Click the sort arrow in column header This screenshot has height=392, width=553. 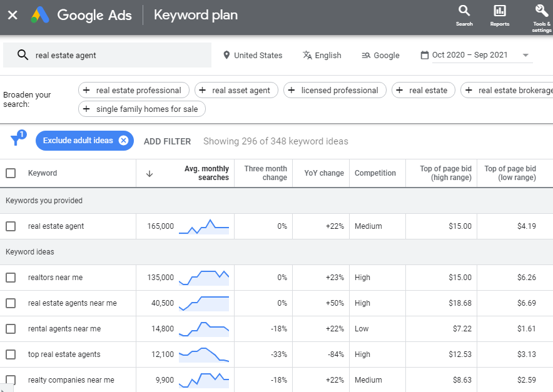pos(149,174)
